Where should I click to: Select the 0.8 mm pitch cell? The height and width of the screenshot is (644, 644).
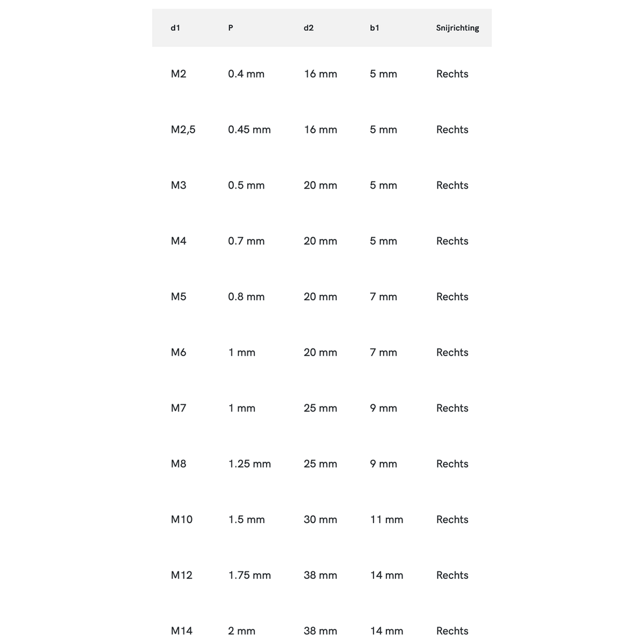click(246, 297)
